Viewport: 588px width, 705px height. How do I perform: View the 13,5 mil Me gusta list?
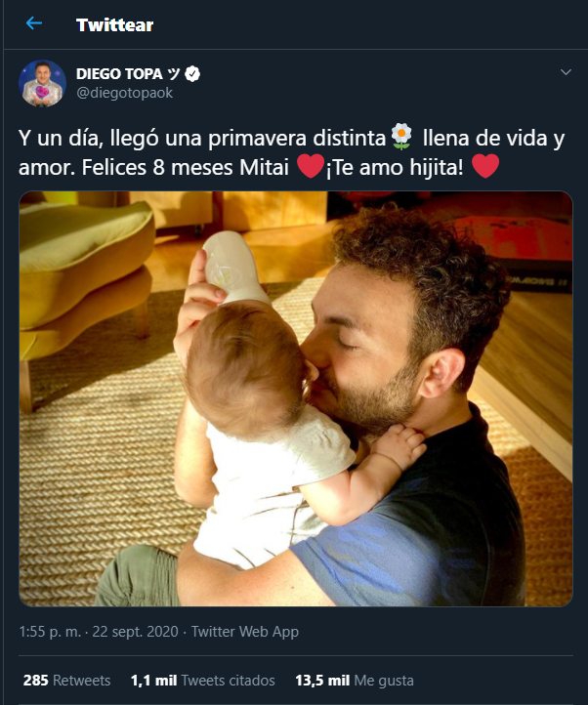click(354, 681)
